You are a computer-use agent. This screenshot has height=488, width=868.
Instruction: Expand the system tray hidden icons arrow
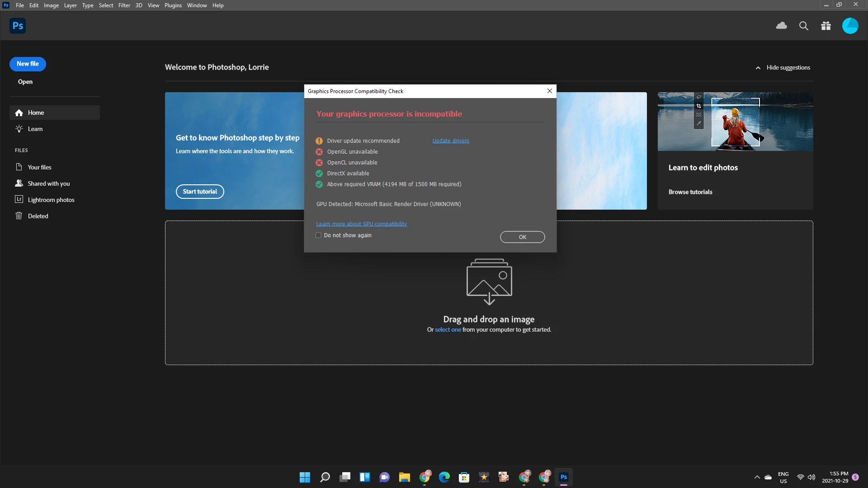pyautogui.click(x=757, y=477)
